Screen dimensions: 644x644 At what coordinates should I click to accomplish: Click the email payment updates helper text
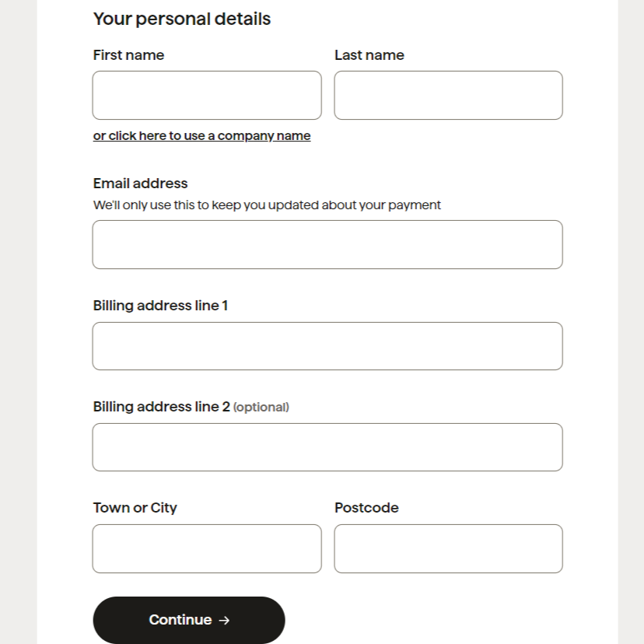[x=267, y=205]
